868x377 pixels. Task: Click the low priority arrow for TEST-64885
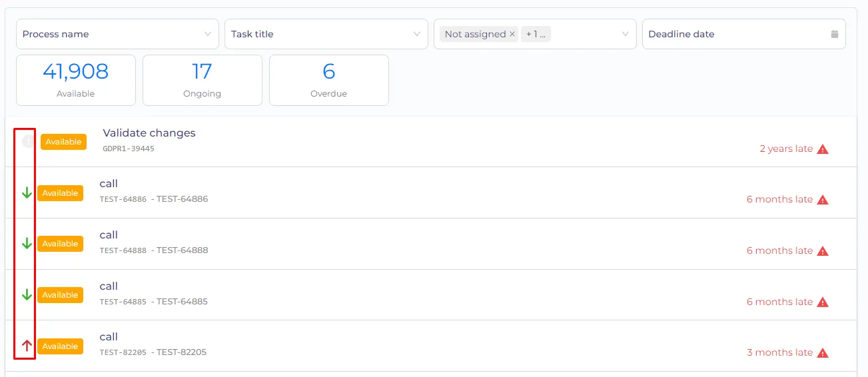coord(27,295)
